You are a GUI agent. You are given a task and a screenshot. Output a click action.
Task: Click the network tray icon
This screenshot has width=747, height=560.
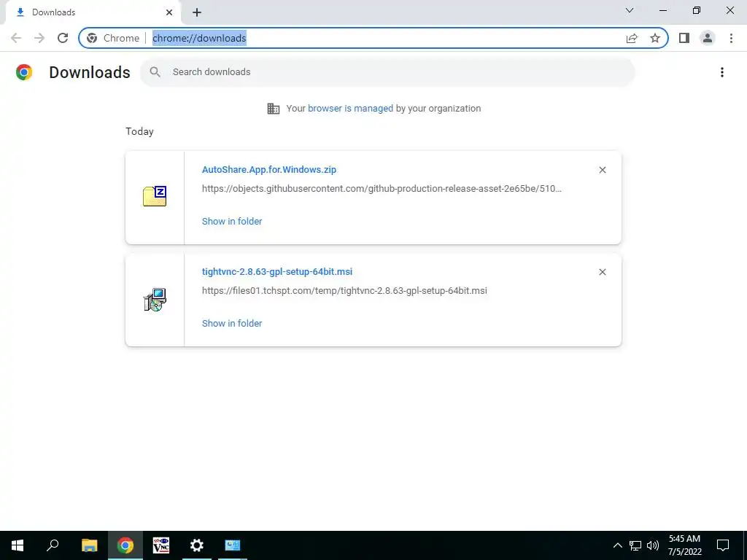point(635,545)
